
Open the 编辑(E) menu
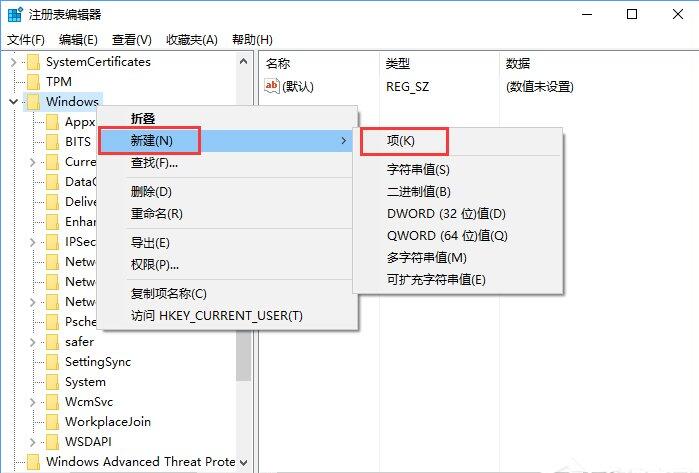(78, 40)
